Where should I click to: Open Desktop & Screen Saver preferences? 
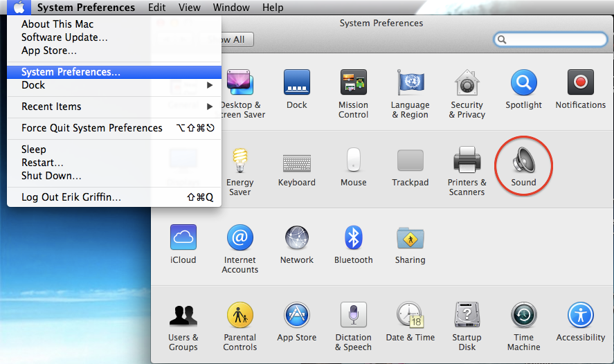pyautogui.click(x=243, y=94)
